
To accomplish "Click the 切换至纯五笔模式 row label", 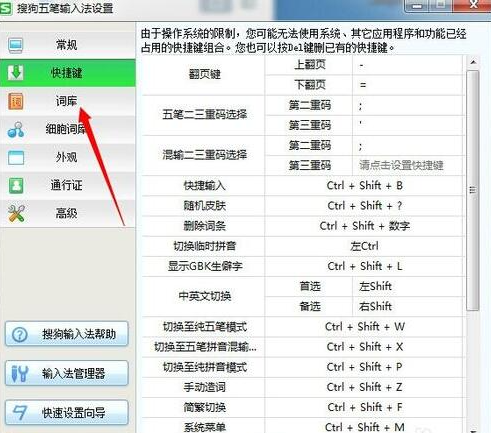I will [x=204, y=327].
